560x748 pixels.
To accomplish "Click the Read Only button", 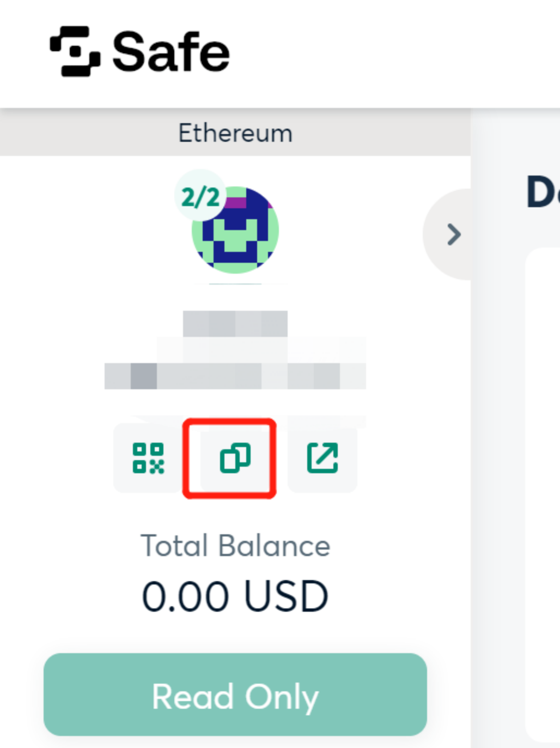I will tap(235, 695).
